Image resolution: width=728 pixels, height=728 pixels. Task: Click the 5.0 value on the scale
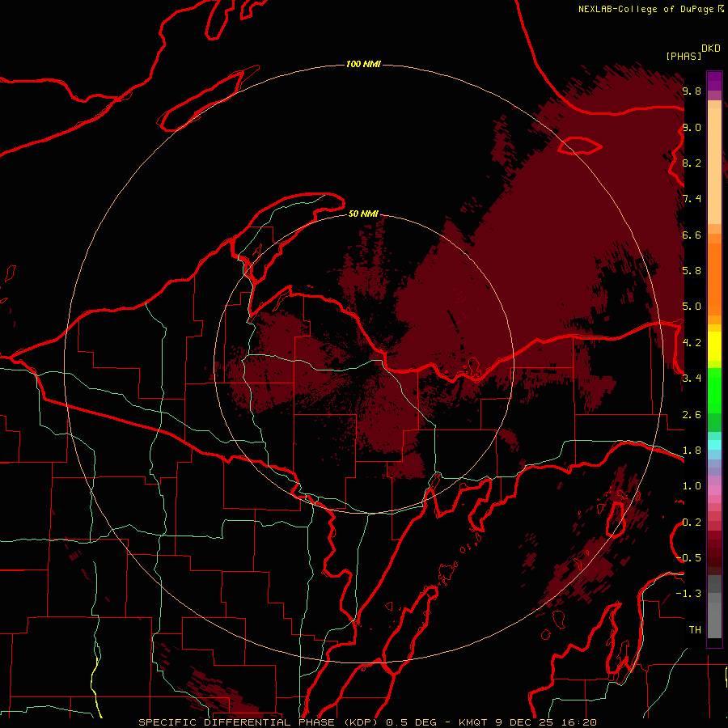click(692, 307)
